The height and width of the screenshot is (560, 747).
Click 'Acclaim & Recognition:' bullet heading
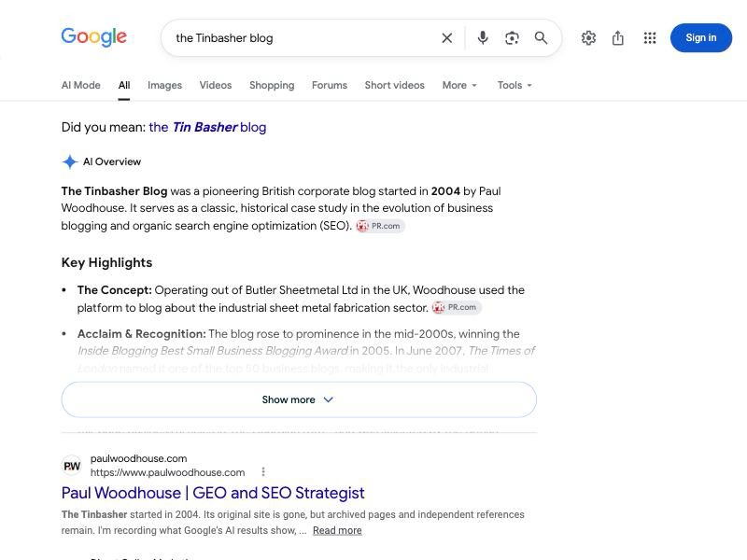142,334
